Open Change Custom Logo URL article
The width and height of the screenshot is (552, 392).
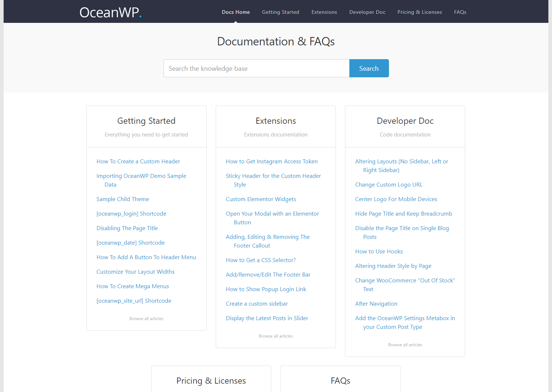[x=389, y=185]
